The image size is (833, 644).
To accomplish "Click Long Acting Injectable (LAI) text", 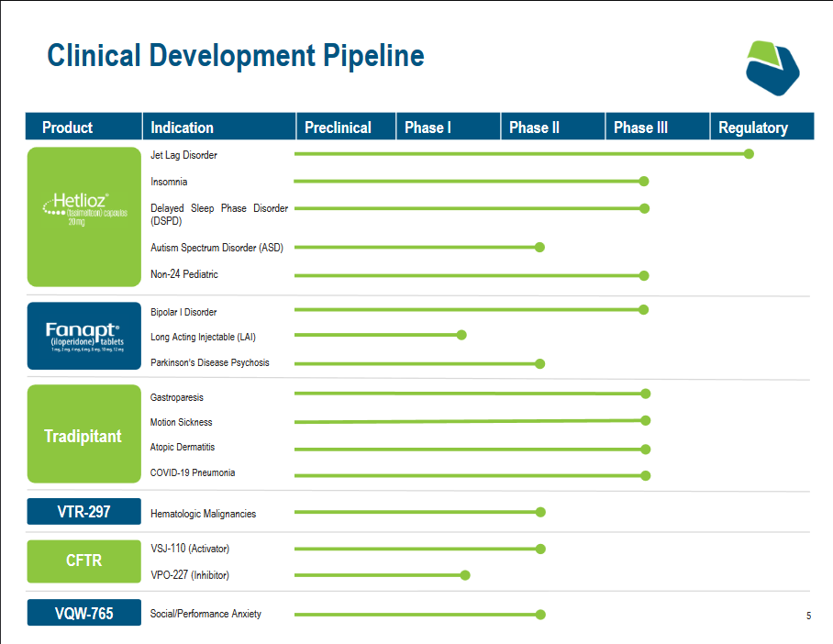I will point(203,337).
